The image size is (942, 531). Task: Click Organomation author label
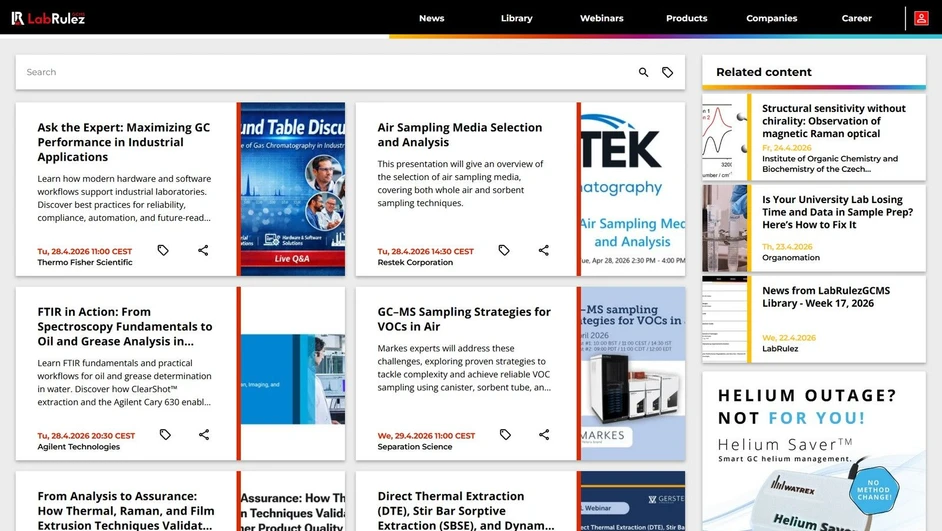[791, 258]
